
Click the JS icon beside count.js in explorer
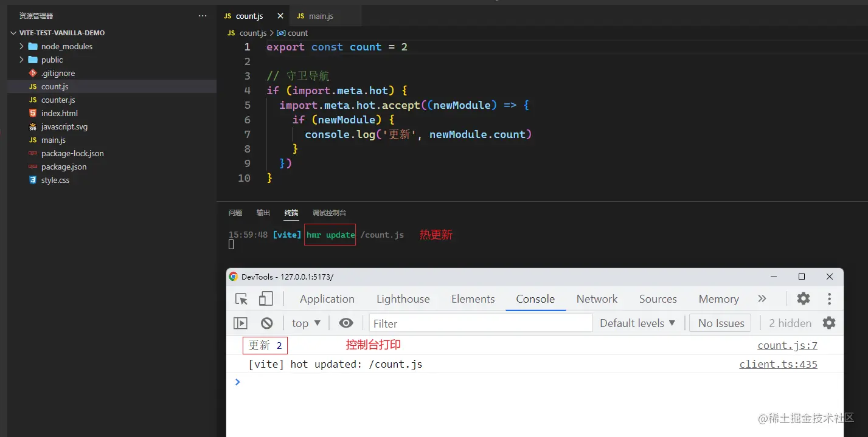[x=33, y=86]
